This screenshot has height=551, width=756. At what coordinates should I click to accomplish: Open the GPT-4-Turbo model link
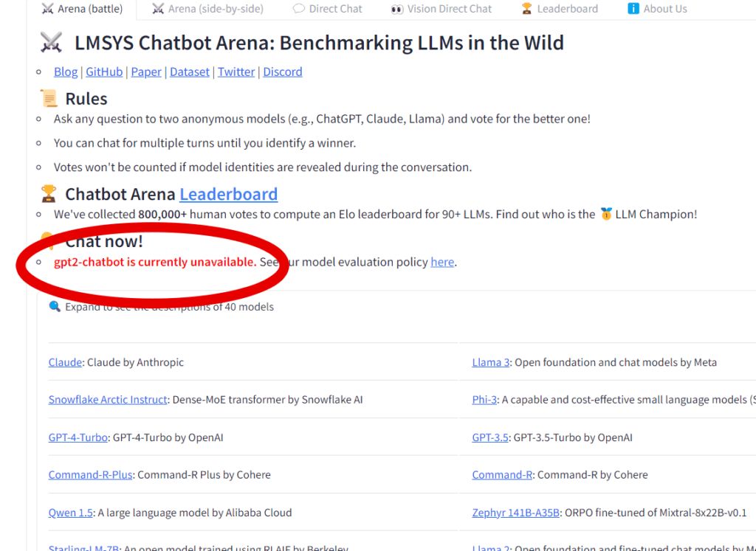click(78, 437)
